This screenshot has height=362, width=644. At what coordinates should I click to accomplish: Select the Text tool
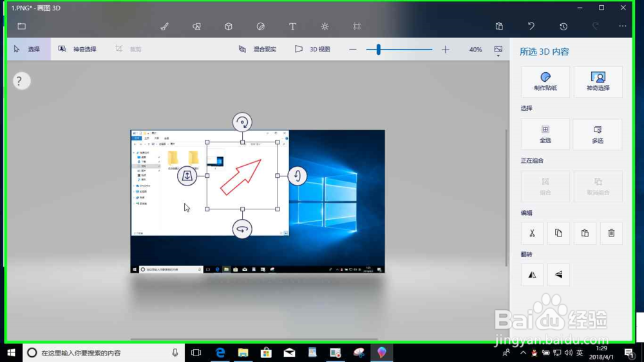click(x=292, y=26)
